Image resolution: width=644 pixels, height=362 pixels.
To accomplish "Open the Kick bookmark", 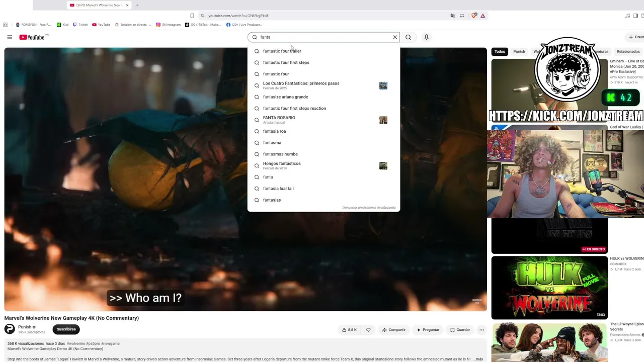I will (x=63, y=25).
